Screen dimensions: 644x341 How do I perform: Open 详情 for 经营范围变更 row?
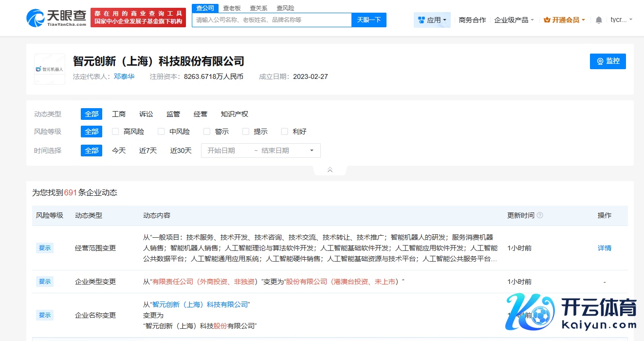(x=604, y=248)
